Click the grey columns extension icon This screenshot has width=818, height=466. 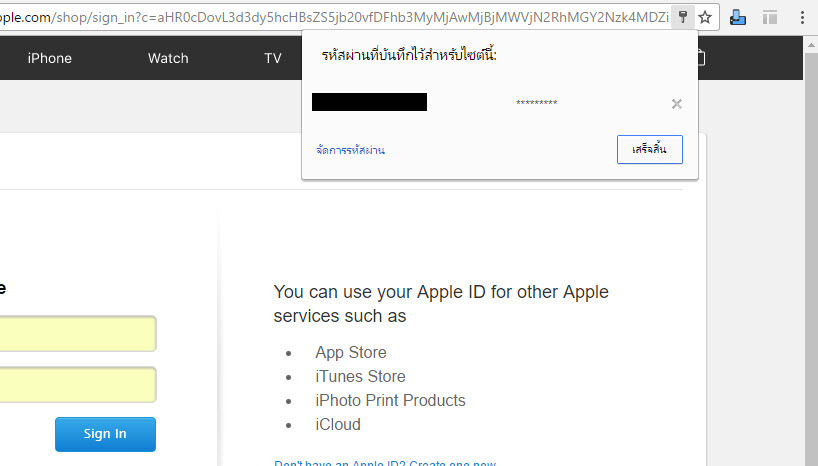(x=769, y=17)
